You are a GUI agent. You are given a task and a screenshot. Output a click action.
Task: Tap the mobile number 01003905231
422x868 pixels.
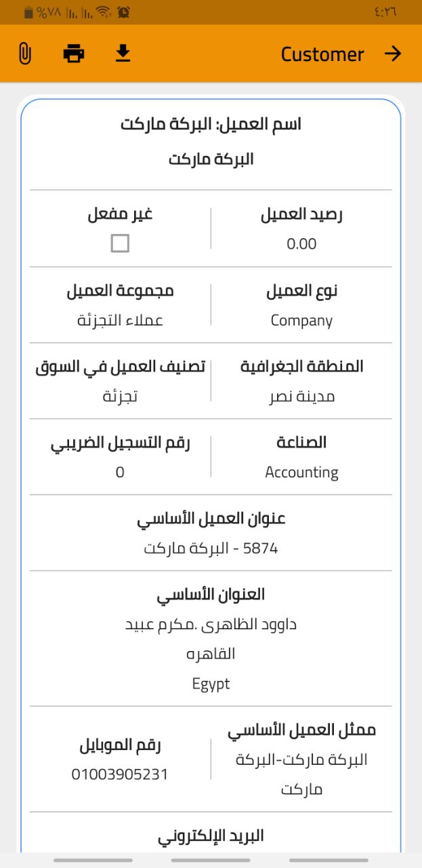tap(120, 774)
